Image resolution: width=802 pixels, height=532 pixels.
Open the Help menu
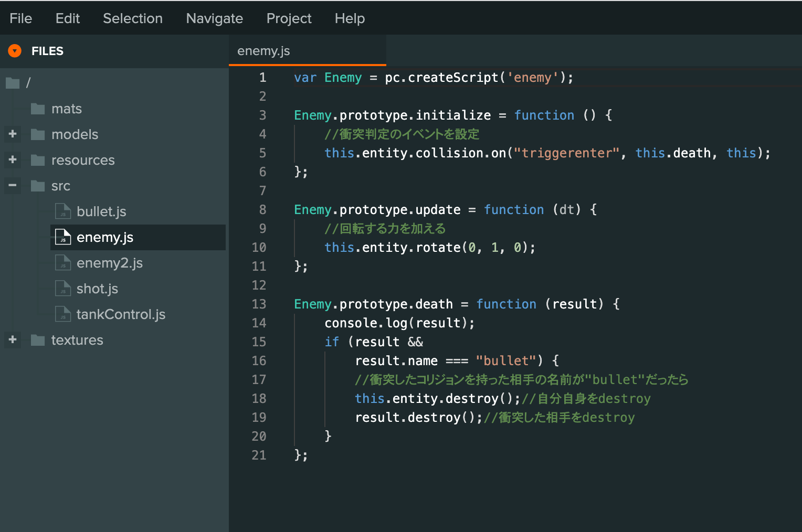tap(350, 18)
